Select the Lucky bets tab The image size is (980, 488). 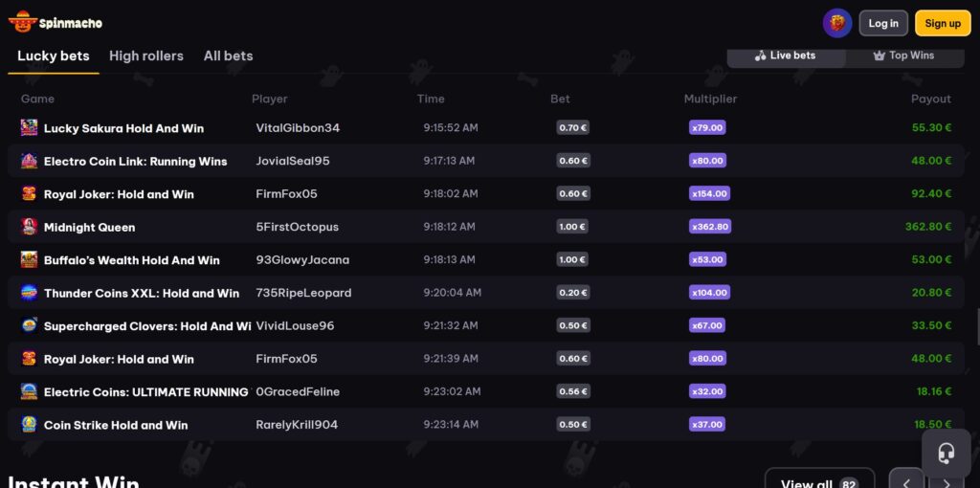coord(54,55)
